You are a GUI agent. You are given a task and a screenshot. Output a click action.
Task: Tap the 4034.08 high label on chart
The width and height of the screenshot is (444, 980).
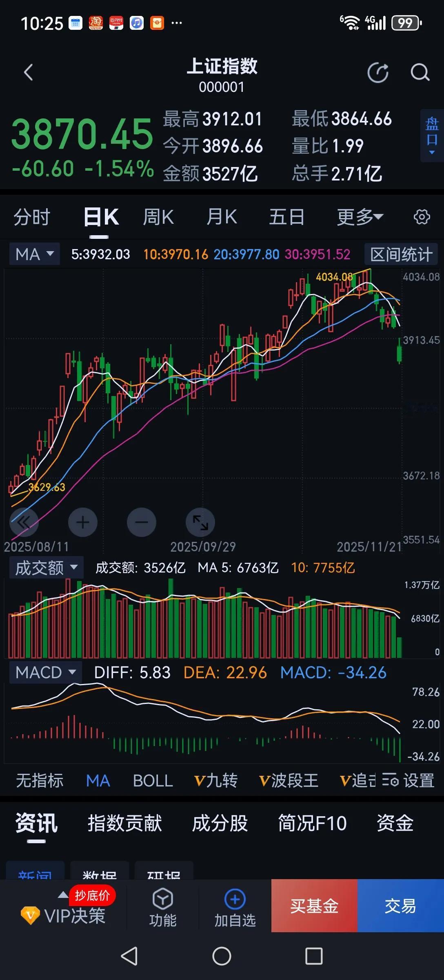(334, 277)
